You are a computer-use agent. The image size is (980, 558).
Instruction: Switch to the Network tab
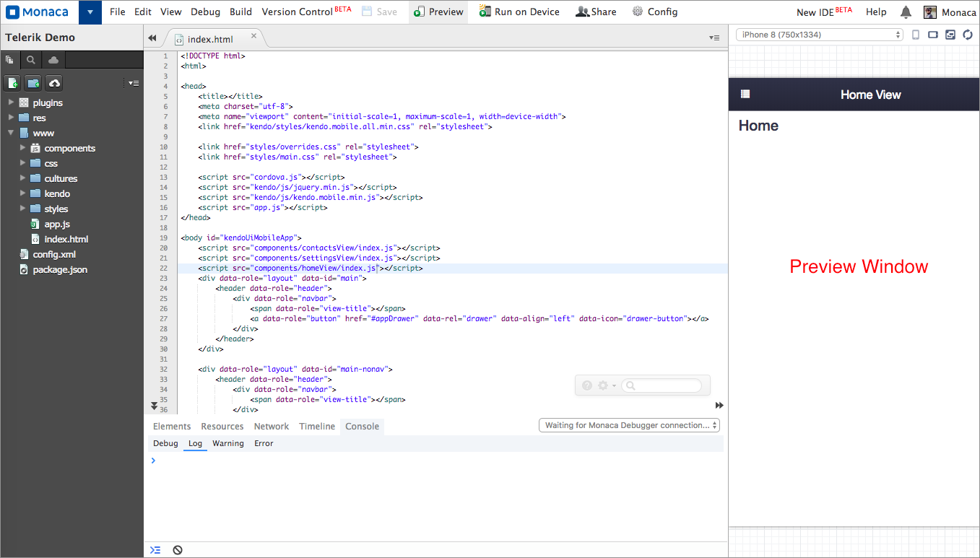272,426
